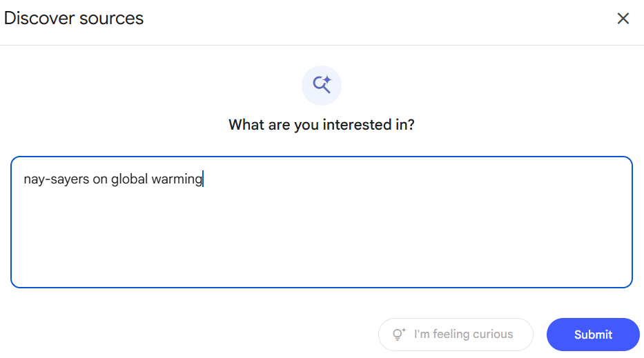Click the lightbulb icon beside feeling curious
Screen dimensions: 644x358
(x=399, y=334)
